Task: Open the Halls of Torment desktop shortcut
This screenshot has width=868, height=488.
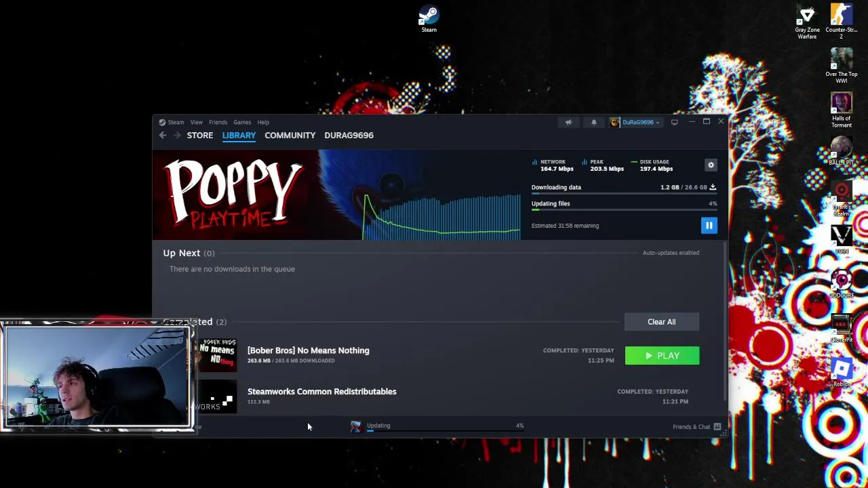Action: [x=842, y=110]
